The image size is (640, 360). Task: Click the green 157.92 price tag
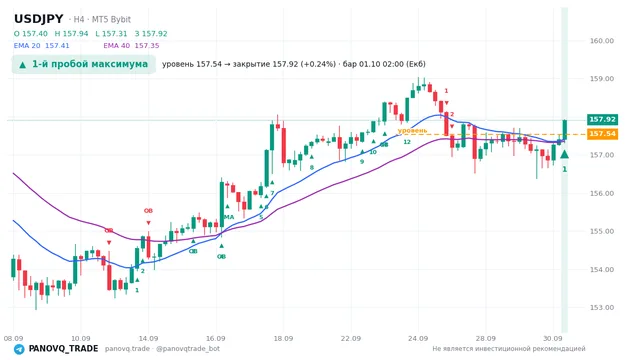coord(602,119)
